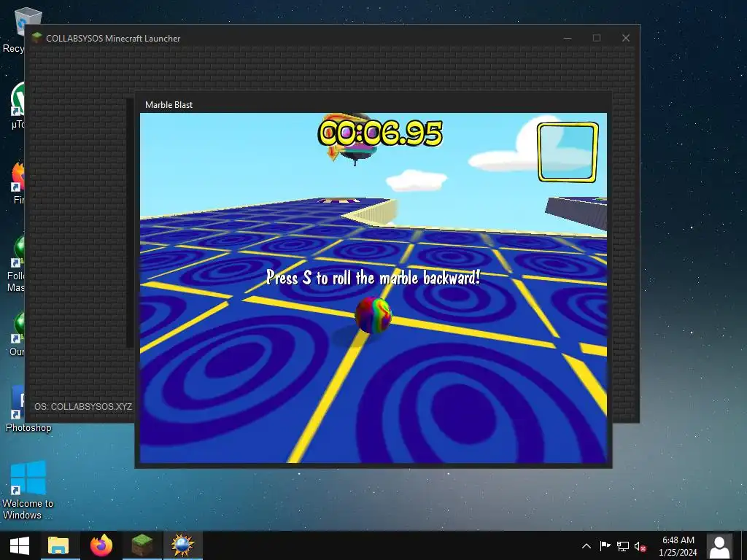Click the 'Press S to roll' hint text
747x560 pixels.
373,278
